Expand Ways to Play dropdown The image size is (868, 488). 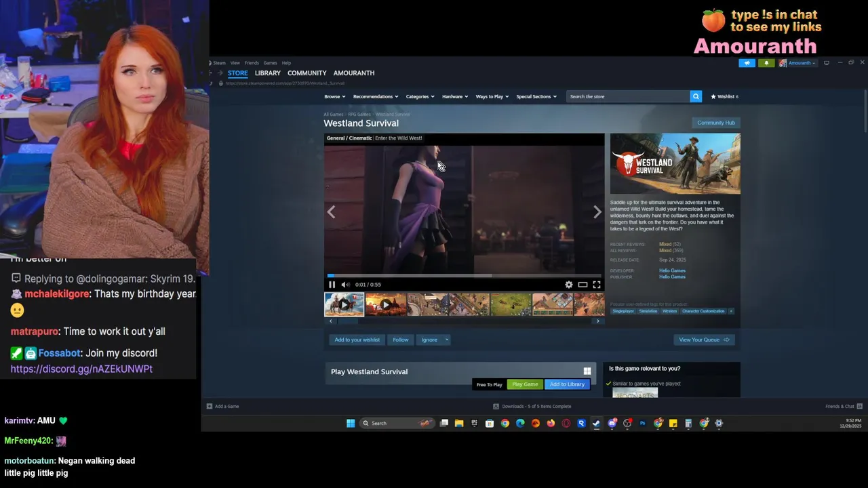pos(492,96)
